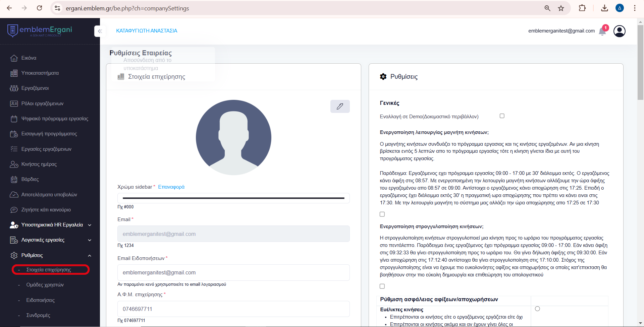644x327 pixels.
Task: Click the Email Ειδοποιήσεων input field
Action: 233,273
